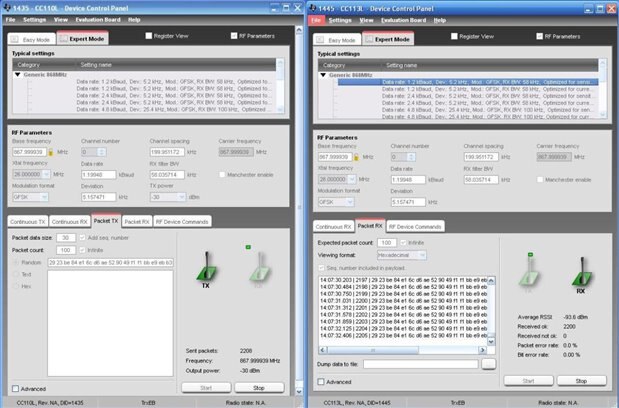Screen dimensions: 619x408
Task: Click the base frequency lock icon in CC110L window
Action: click(51, 152)
